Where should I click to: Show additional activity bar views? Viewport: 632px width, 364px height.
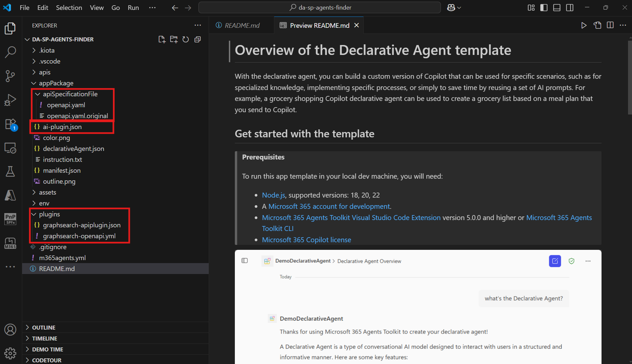[x=10, y=266]
